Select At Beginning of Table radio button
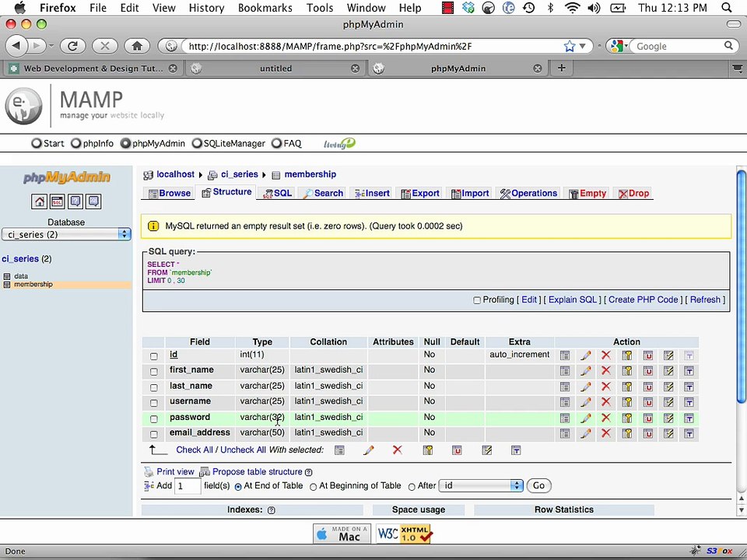The height and width of the screenshot is (560, 747). [x=313, y=487]
